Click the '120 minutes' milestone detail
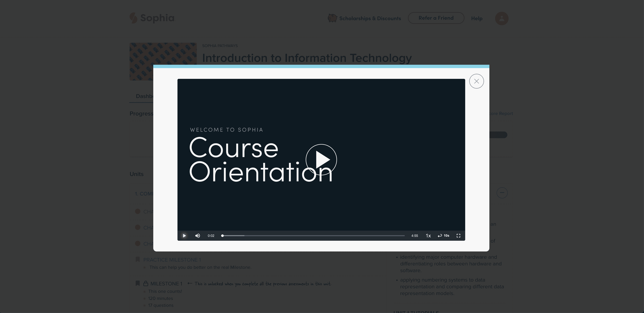Screen dimensions: 644x313 pos(160,298)
